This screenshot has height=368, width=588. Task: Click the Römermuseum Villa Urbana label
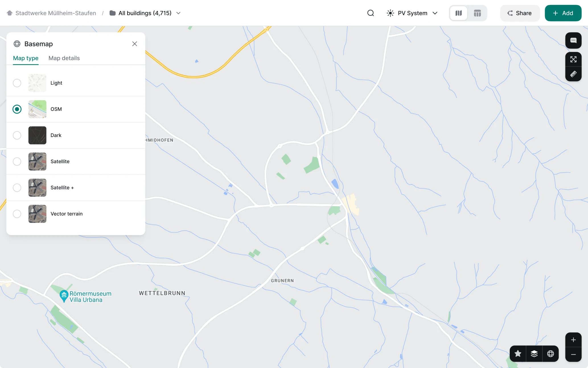tap(91, 297)
